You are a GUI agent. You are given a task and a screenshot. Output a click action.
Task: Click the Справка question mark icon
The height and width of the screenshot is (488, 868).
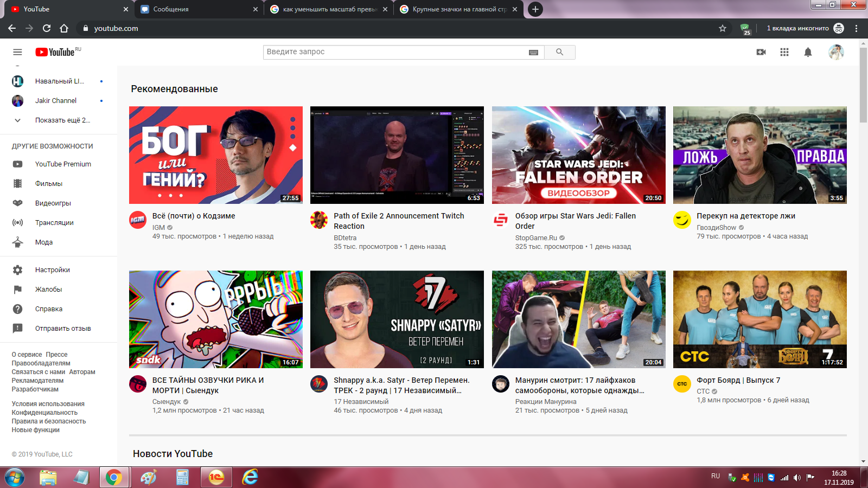(18, 309)
